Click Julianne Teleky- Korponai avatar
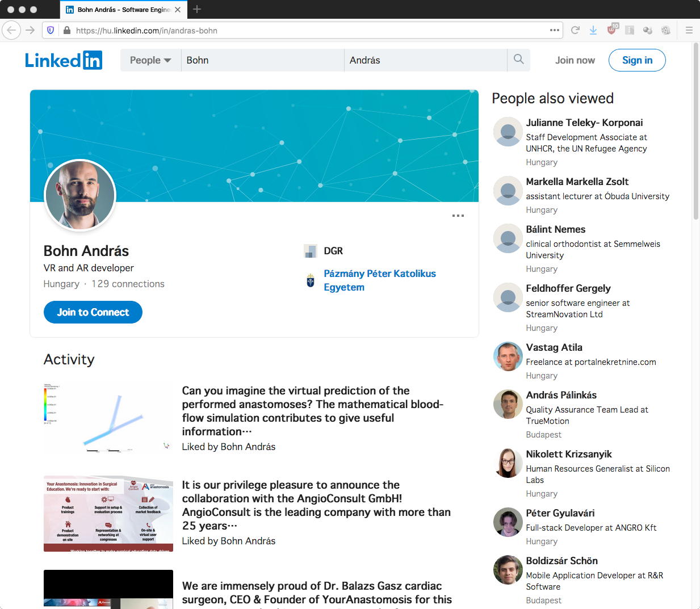The image size is (700, 609). pyautogui.click(x=508, y=132)
